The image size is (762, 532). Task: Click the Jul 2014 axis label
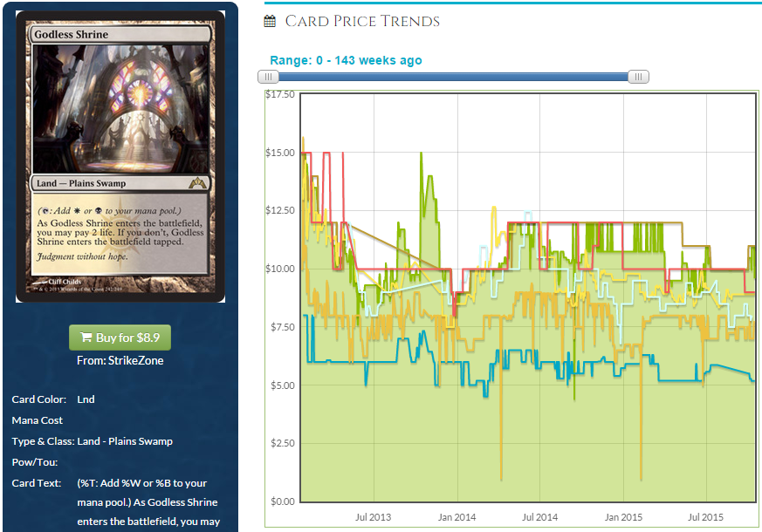click(540, 517)
